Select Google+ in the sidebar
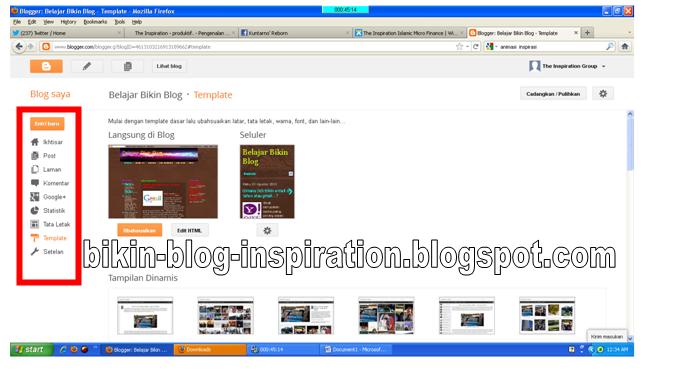This screenshot has height=388, width=683. coord(48,197)
